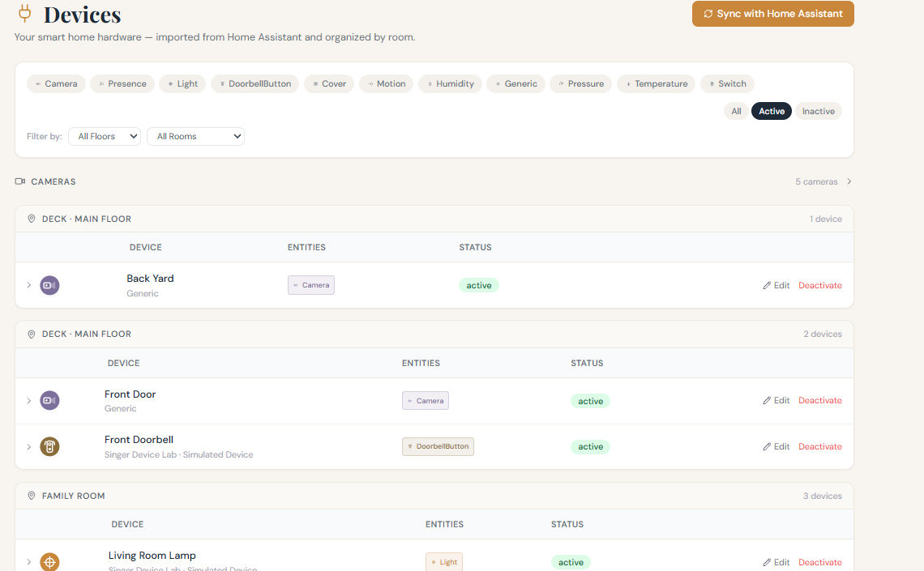Click the Back Yard camera device icon
924x571 pixels.
point(49,285)
